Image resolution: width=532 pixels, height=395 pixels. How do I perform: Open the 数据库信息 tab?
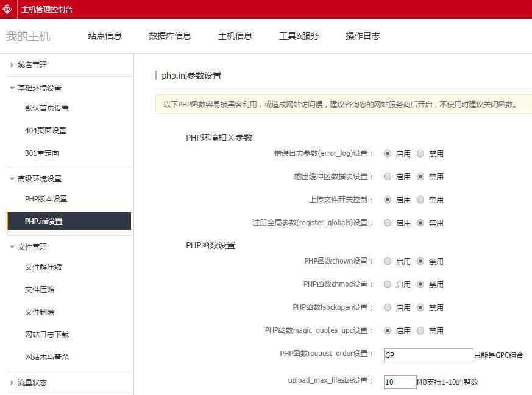(170, 36)
